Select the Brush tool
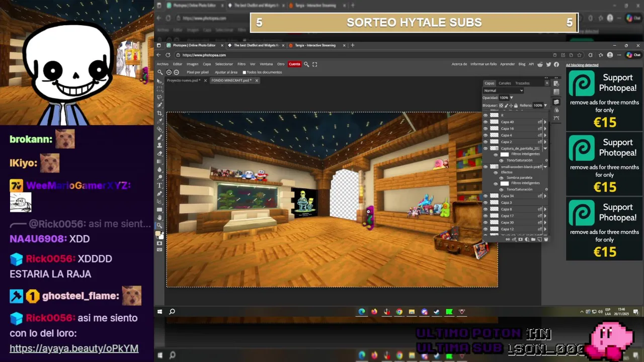 tap(159, 137)
